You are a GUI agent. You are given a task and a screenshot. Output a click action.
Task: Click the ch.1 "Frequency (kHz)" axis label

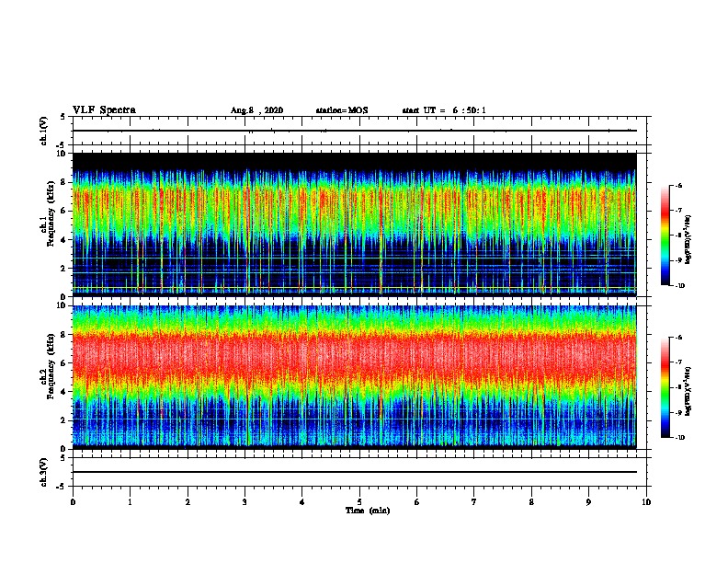point(51,213)
